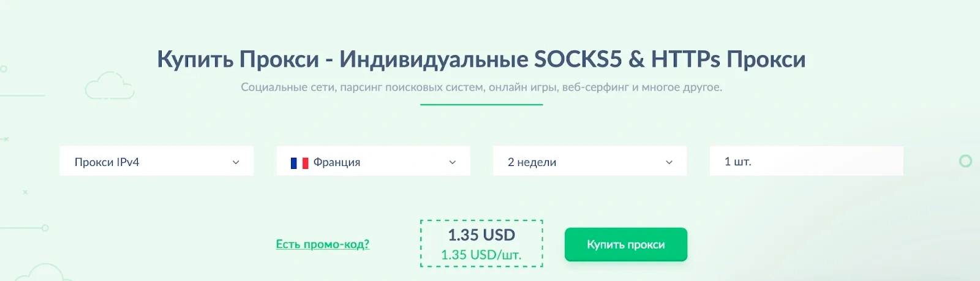Viewport: 980px width, 281px height.
Task: Click the green ring icon at right edge
Action: [965, 161]
